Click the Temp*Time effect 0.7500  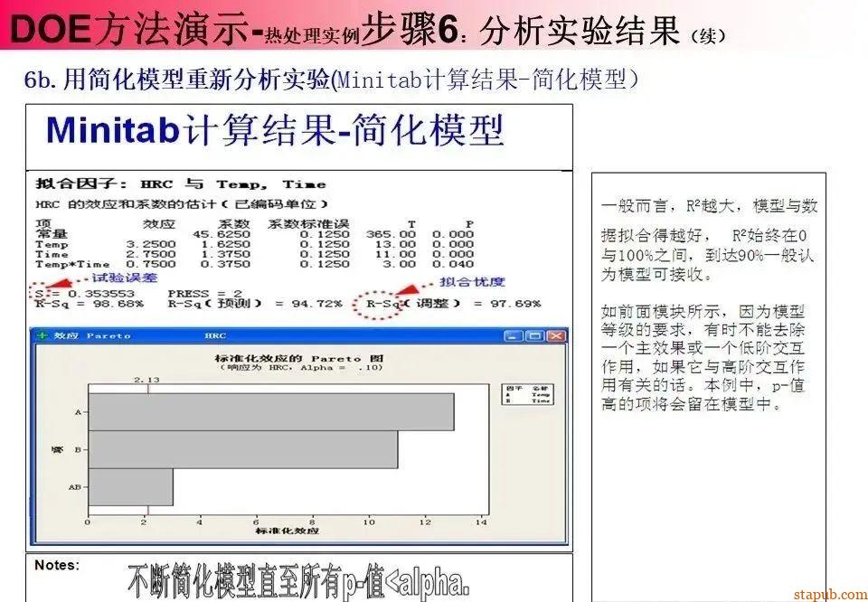tap(151, 264)
